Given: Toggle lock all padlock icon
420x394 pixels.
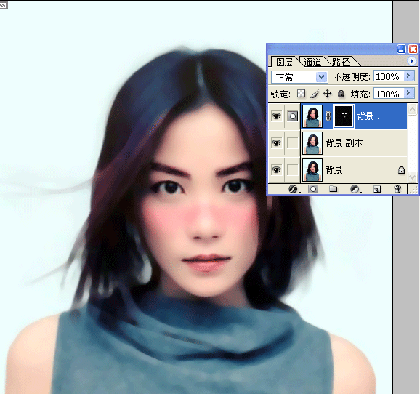Looking at the screenshot, I should 341,94.
